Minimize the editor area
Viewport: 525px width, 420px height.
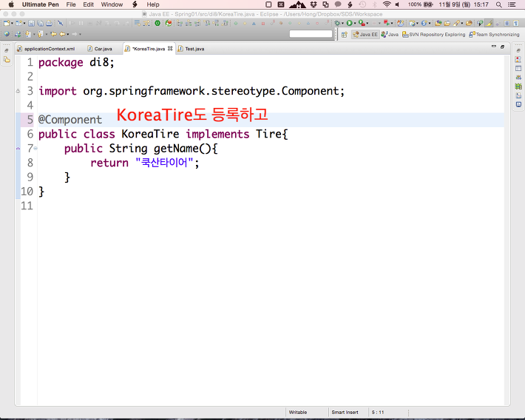pos(493,47)
